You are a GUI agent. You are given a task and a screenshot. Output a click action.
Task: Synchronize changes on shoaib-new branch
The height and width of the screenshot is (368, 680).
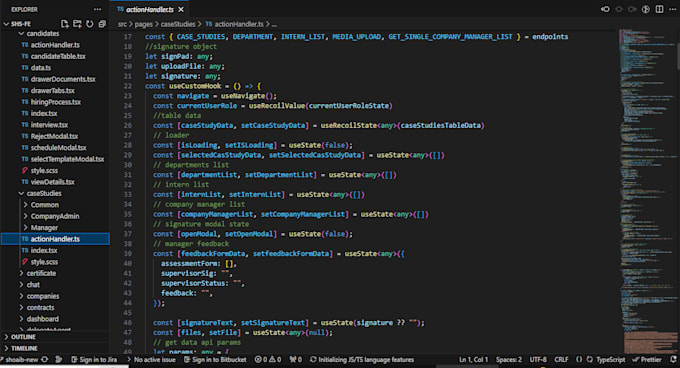[44, 359]
